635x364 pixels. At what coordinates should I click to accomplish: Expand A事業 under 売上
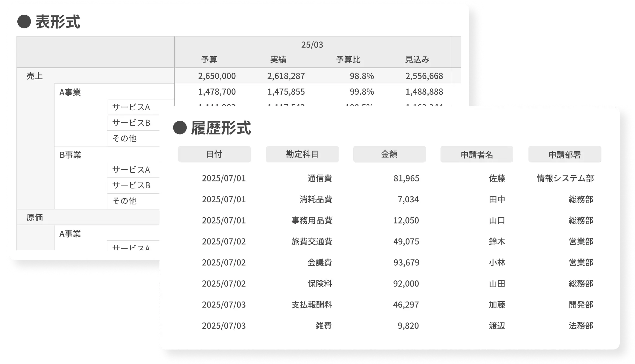pyautogui.click(x=70, y=92)
